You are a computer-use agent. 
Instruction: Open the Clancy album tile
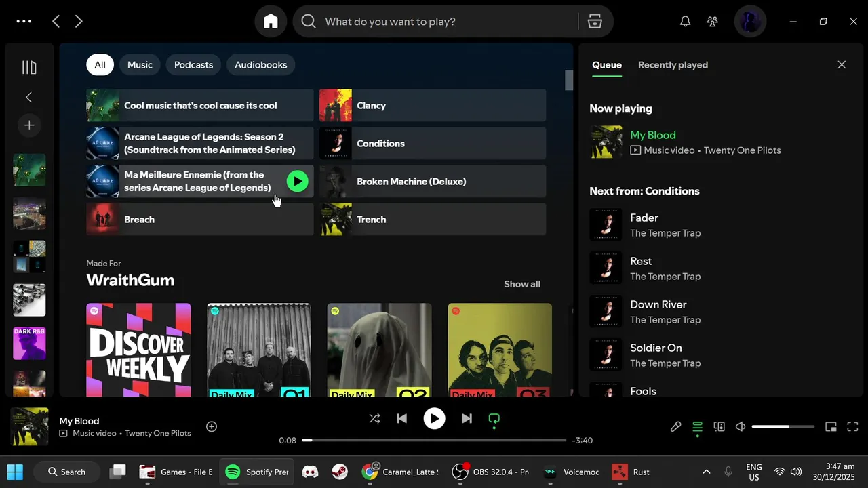433,105
